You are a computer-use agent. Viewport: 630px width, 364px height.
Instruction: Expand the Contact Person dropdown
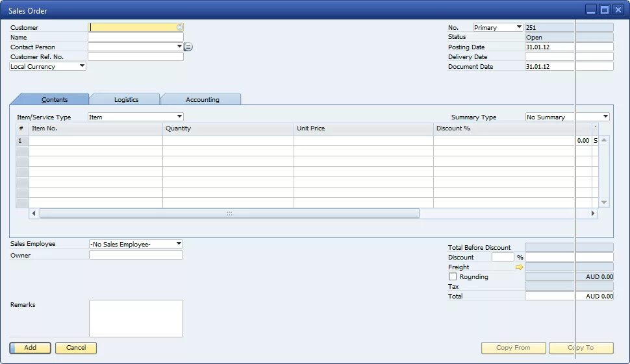tap(179, 47)
